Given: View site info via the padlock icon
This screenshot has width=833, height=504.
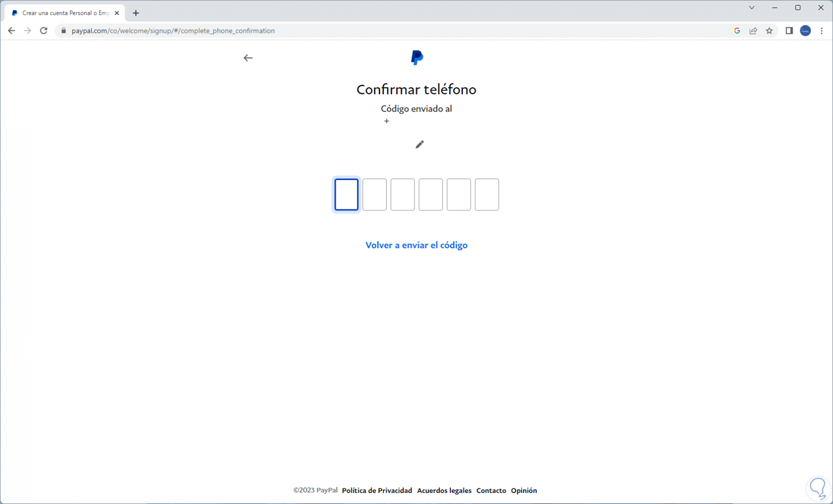Looking at the screenshot, I should (64, 31).
